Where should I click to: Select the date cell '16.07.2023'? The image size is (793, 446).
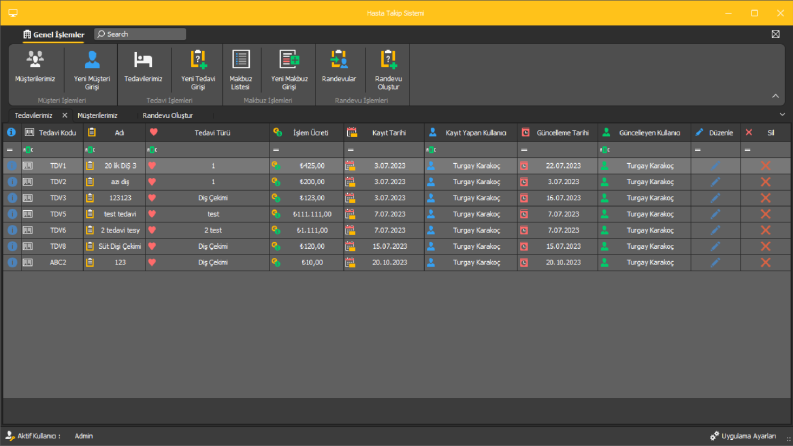pos(563,198)
